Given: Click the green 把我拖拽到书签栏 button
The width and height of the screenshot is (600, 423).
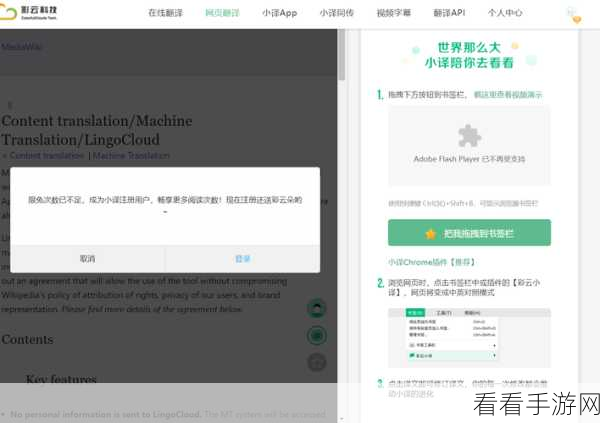Looking at the screenshot, I should coord(469,233).
